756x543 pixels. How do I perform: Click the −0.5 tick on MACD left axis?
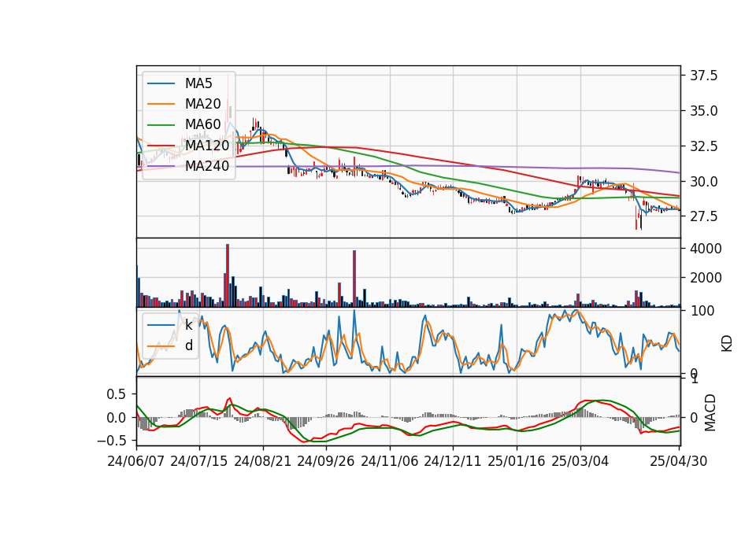[x=111, y=441]
